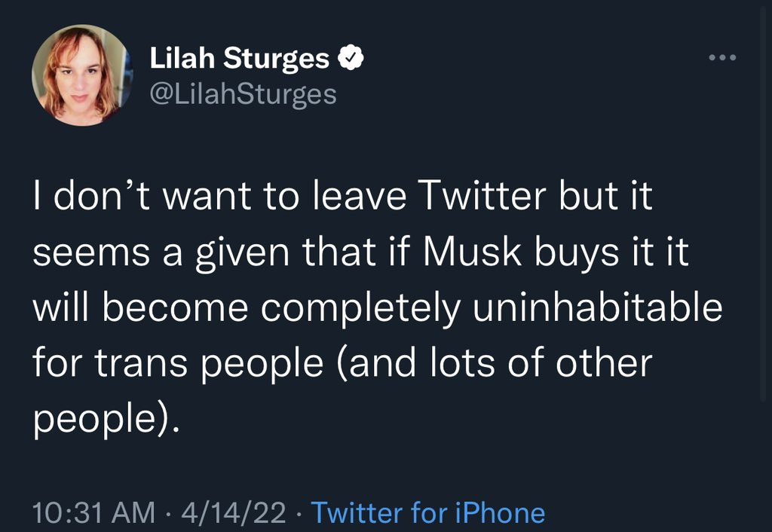Click the word uninhabitable in the tweet
Image resolution: width=772 pixels, height=532 pixels.
[x=598, y=308]
